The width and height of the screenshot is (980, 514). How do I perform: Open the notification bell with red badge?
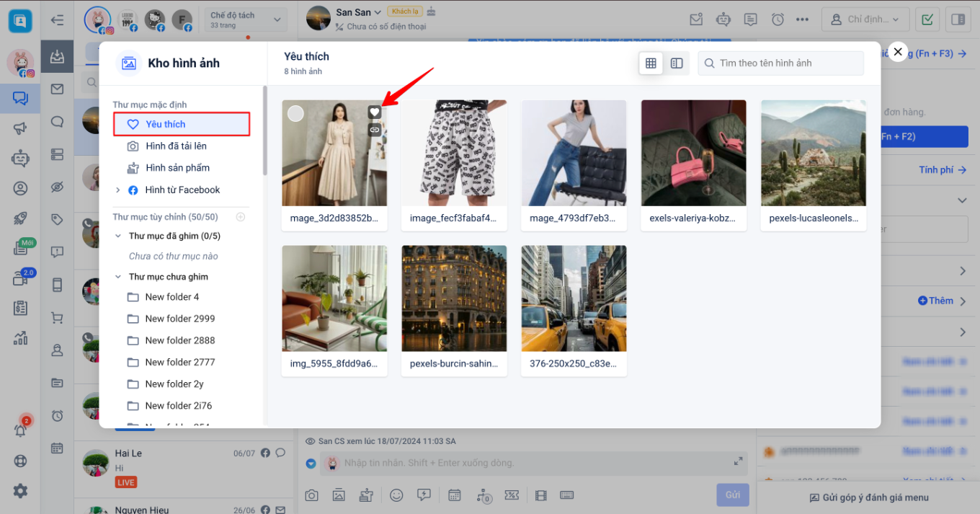pyautogui.click(x=20, y=430)
